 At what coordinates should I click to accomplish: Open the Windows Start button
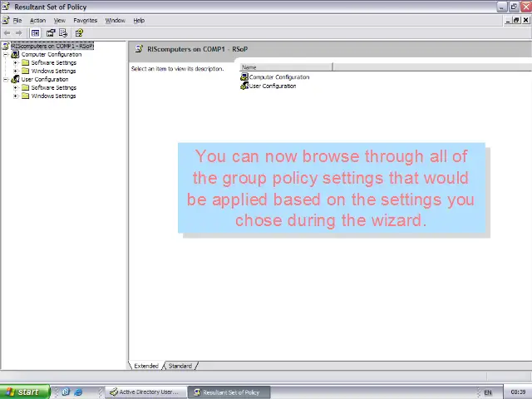point(25,392)
